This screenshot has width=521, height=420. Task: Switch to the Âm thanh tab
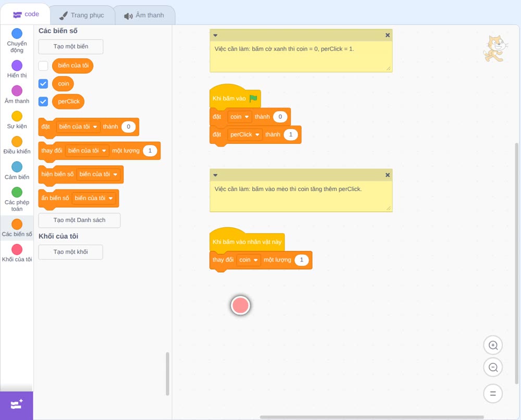click(144, 15)
